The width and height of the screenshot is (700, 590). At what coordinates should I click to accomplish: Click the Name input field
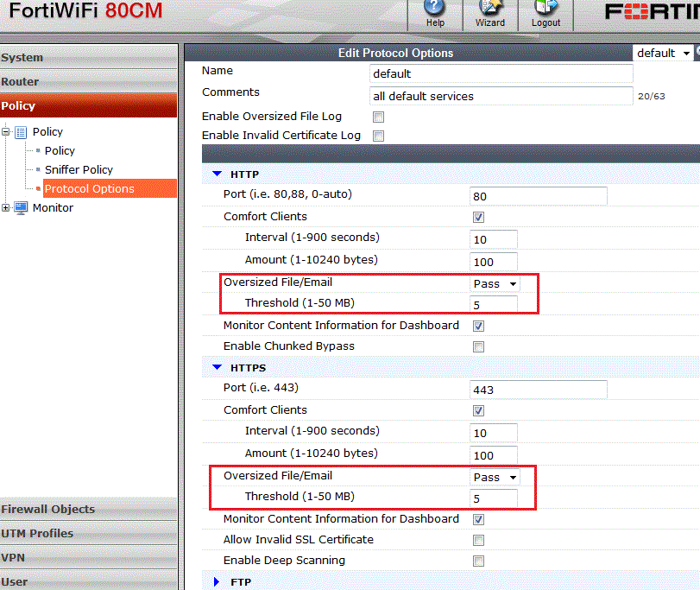[501, 73]
